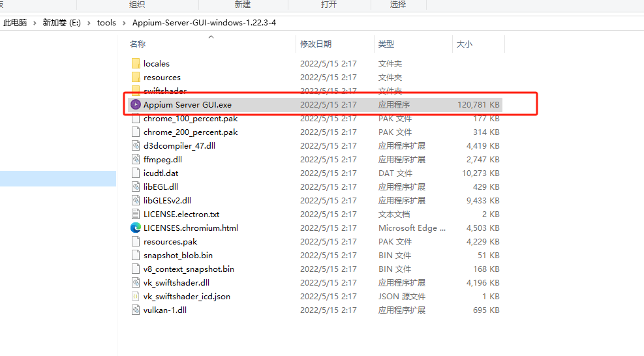This screenshot has height=356, width=644.
Task: Select the file name LICENSES.chromium.html
Action: click(191, 228)
